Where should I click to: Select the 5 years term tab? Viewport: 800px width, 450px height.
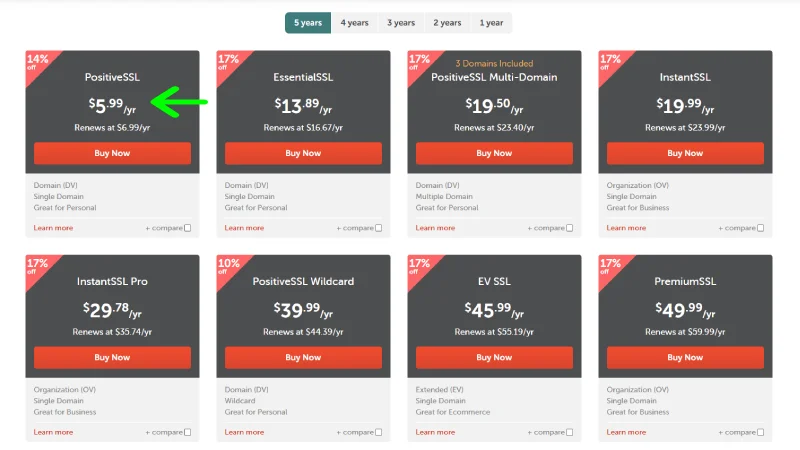pyautogui.click(x=308, y=23)
